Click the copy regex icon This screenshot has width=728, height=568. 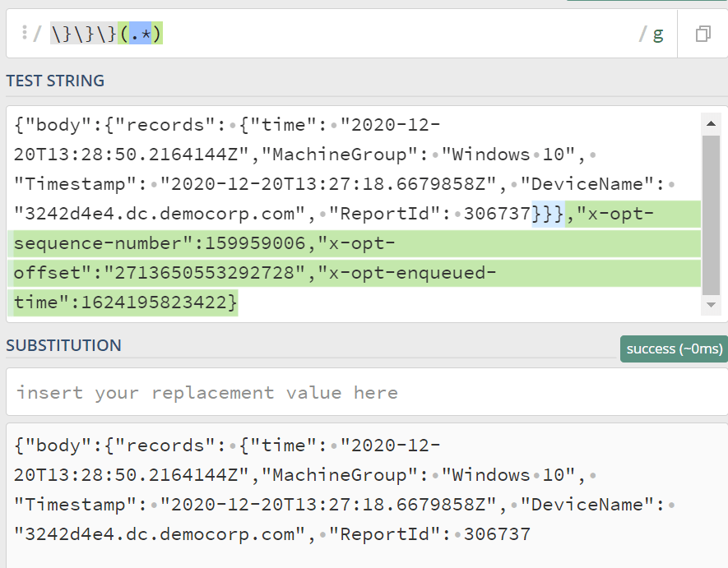coord(703,34)
